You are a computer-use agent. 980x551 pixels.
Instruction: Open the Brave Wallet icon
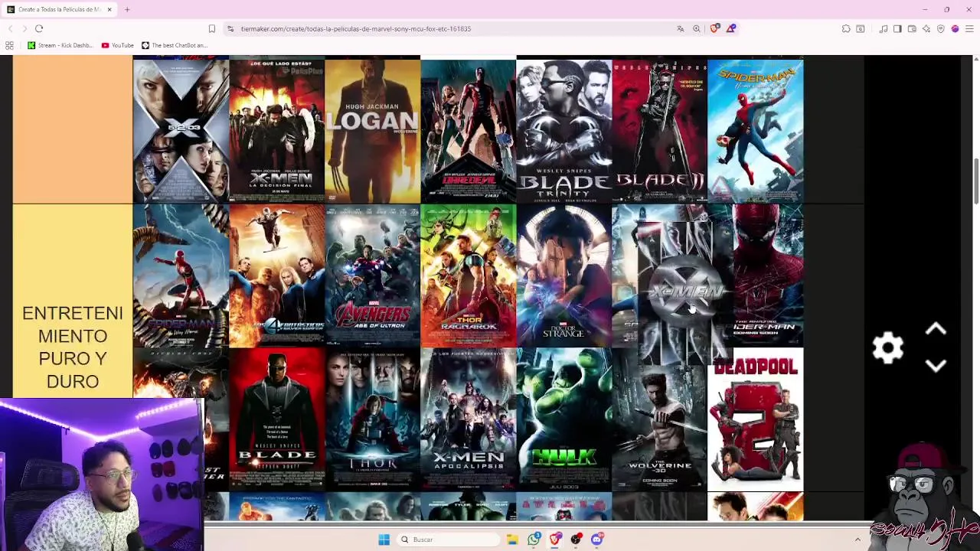tap(912, 28)
